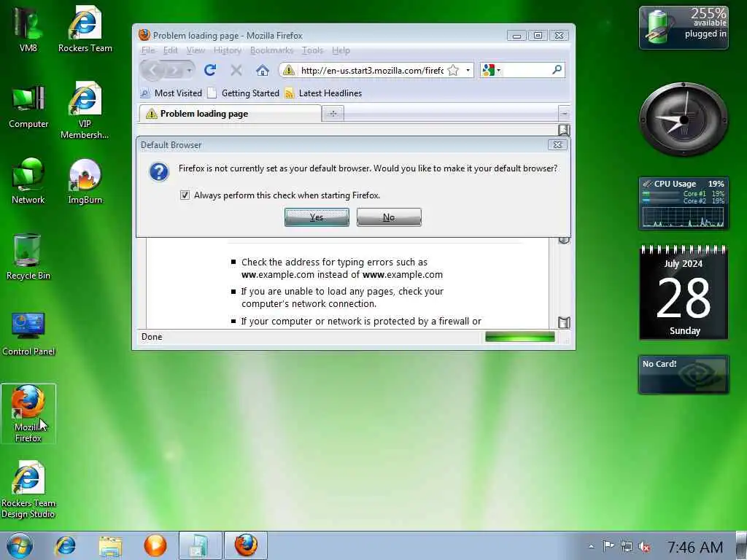Select the Network desktop icon
This screenshot has height=560, width=747.
28,181
